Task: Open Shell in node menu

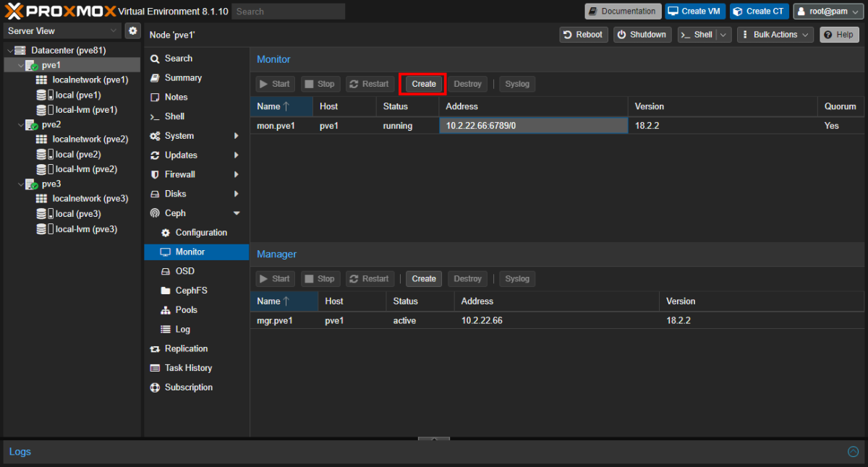Action: coord(174,116)
